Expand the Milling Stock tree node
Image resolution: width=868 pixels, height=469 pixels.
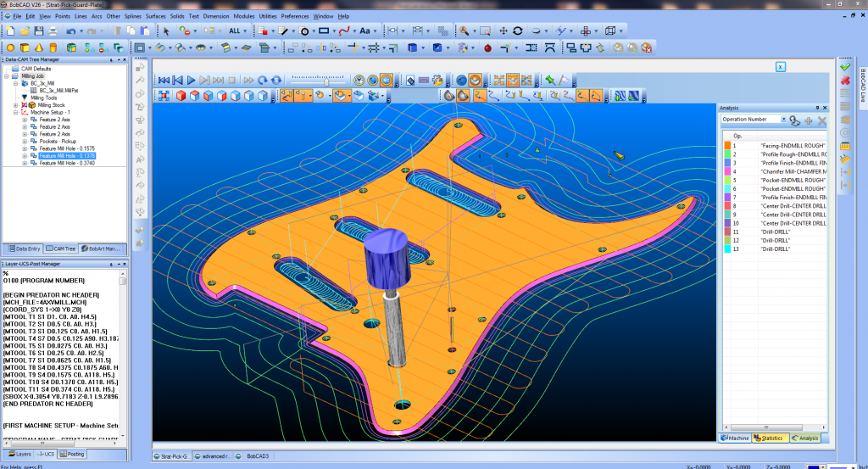(x=16, y=105)
